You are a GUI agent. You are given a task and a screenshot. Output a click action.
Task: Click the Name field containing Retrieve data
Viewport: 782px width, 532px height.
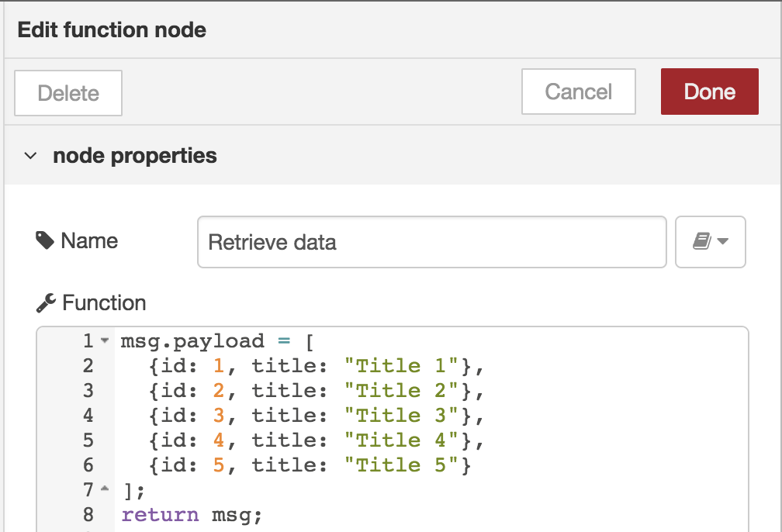point(432,242)
